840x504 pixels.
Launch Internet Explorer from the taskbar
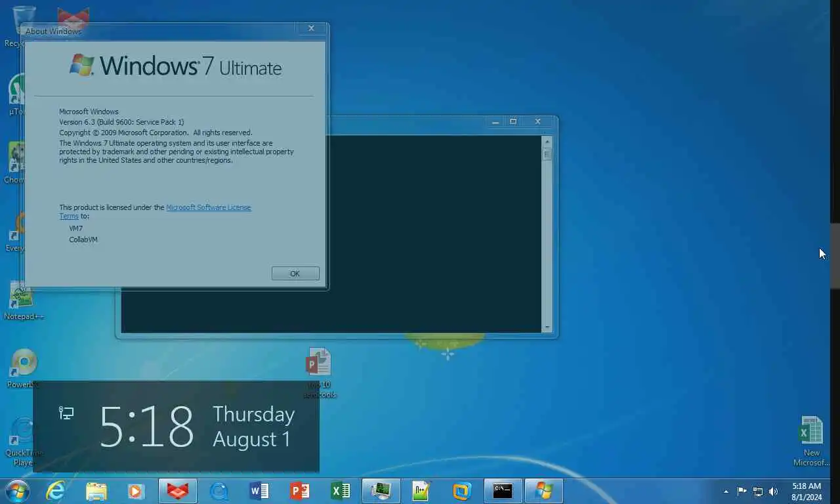point(56,491)
